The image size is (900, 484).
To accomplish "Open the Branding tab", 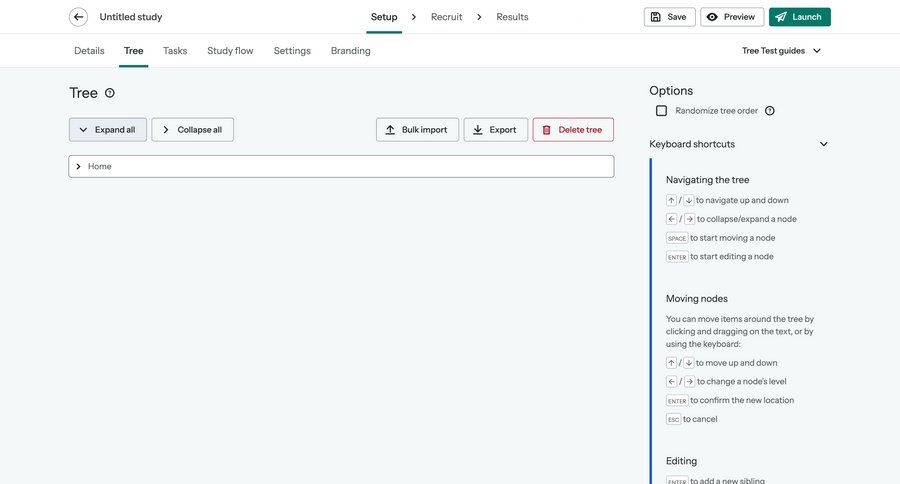I will pos(350,51).
